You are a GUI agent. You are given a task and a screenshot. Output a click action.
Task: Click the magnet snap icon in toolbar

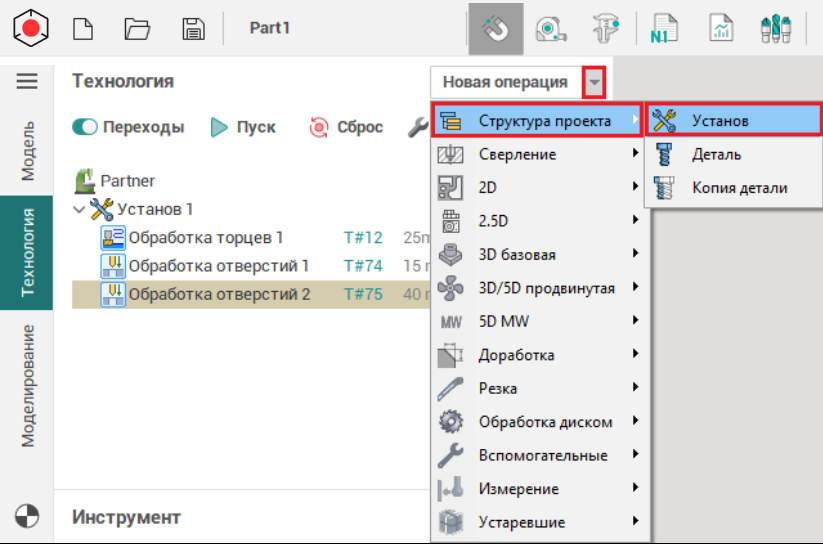(x=495, y=28)
